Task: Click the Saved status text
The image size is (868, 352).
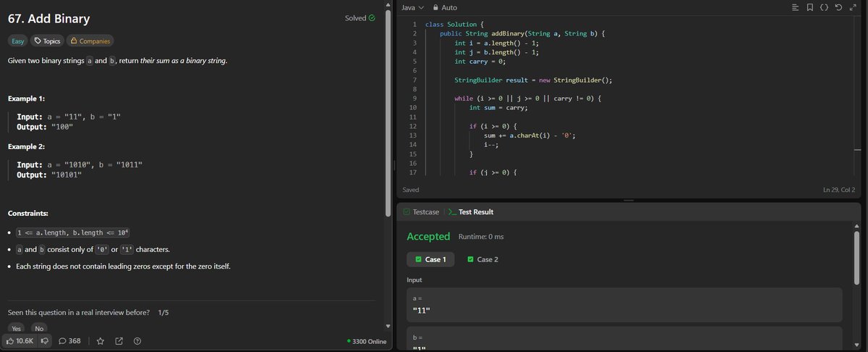Action: click(x=410, y=190)
